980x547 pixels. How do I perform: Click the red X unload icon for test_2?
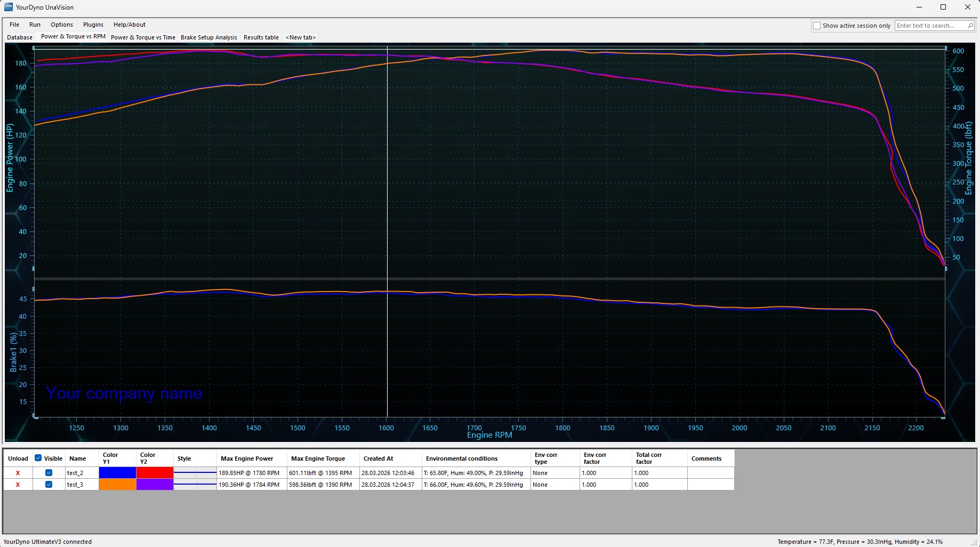(18, 473)
